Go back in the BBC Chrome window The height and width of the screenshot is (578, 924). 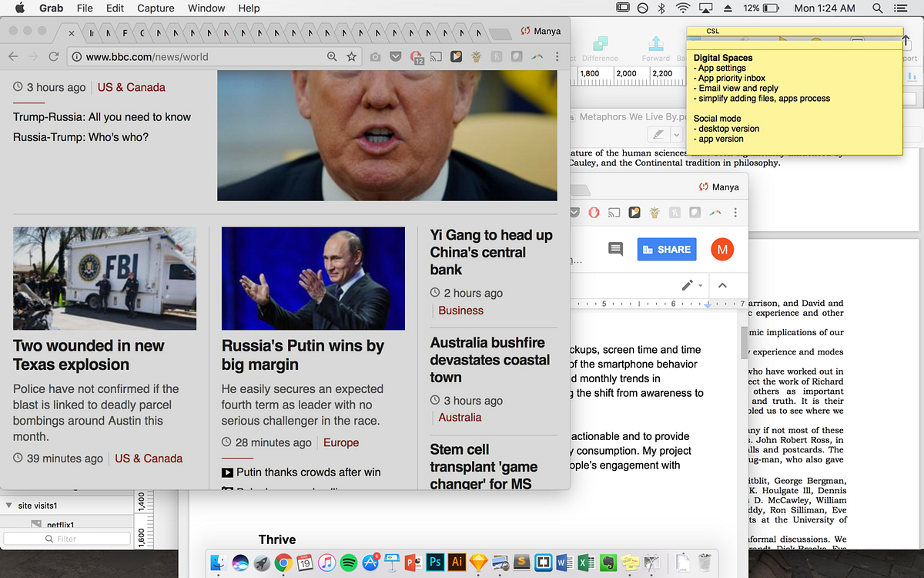[13, 57]
